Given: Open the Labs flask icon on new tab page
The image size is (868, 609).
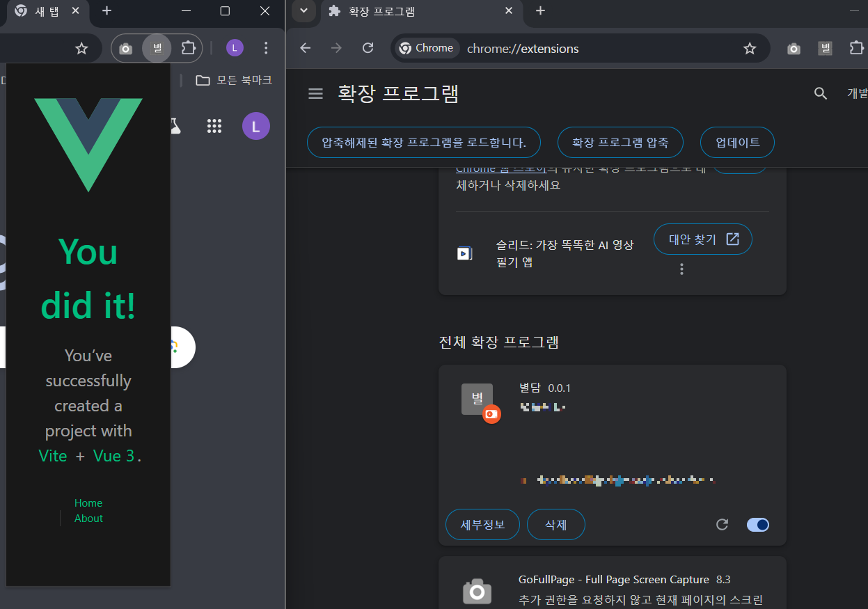Looking at the screenshot, I should (x=174, y=126).
